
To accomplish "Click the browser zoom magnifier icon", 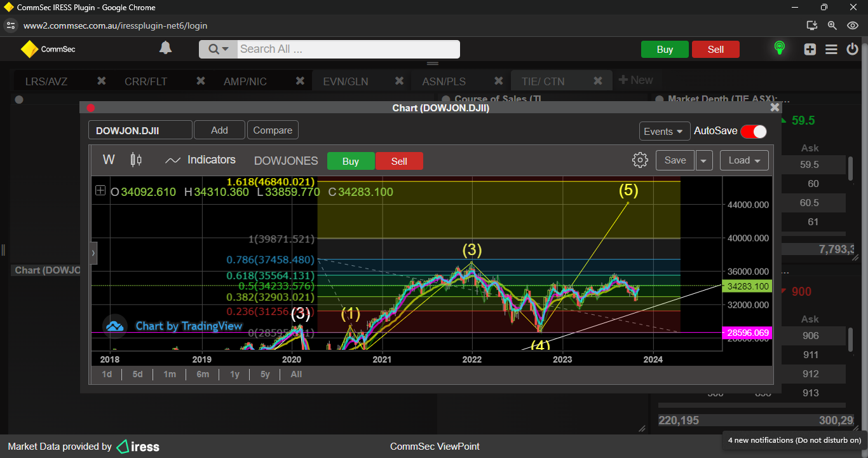I will click(x=832, y=25).
